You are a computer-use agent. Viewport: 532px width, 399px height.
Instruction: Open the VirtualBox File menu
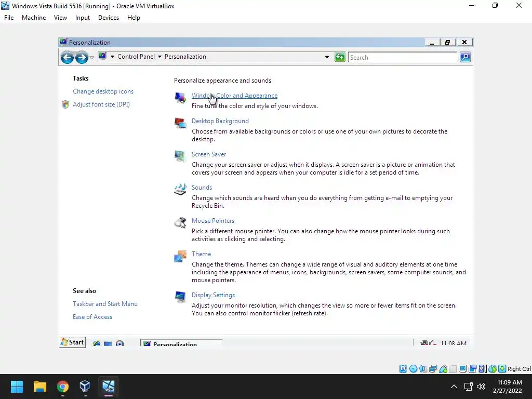pos(9,18)
